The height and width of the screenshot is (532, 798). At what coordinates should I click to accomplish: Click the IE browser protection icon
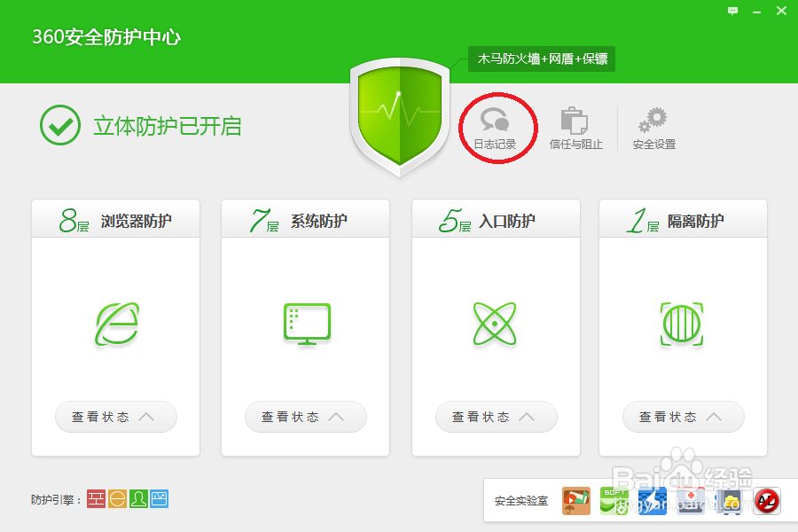pos(117,324)
